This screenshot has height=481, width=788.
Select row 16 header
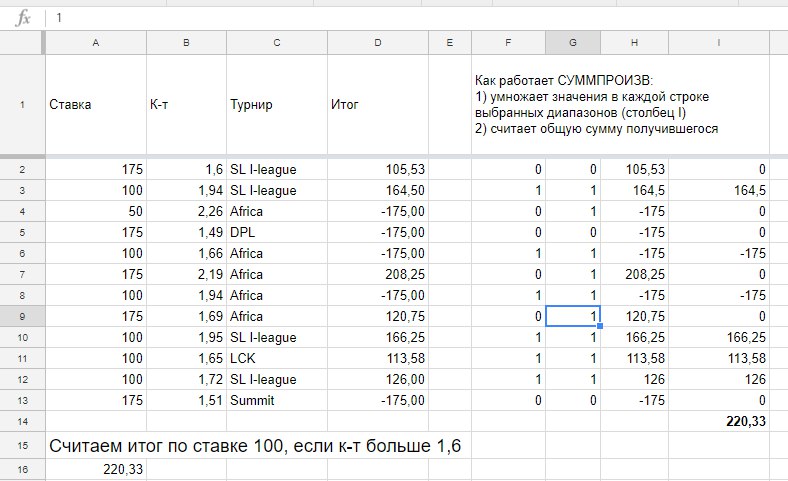click(x=22, y=469)
